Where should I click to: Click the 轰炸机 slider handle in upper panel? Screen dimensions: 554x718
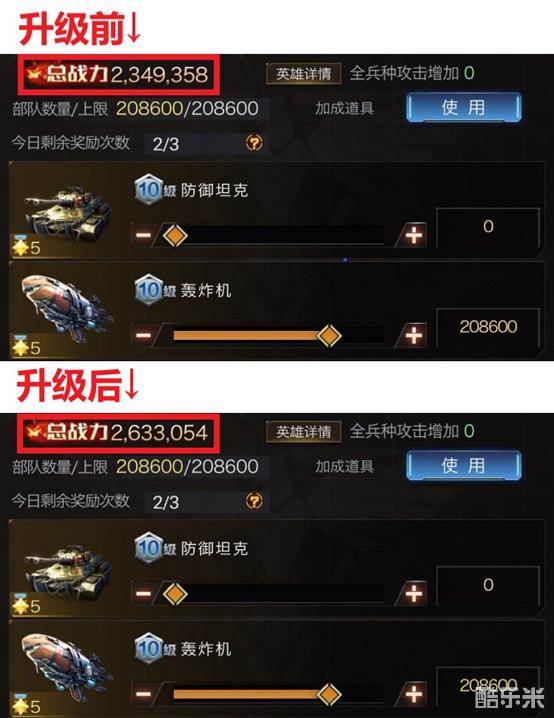point(329,336)
